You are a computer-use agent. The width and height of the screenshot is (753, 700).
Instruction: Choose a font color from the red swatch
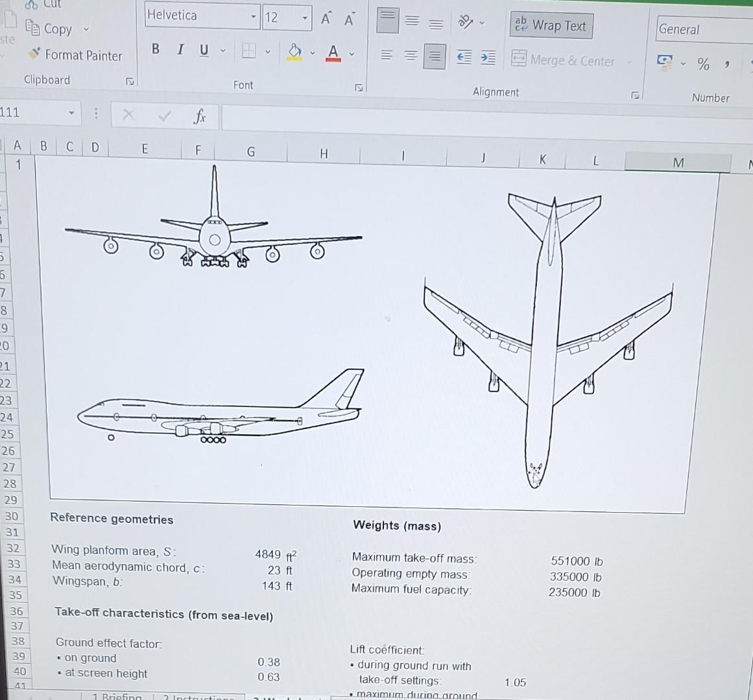coord(333,52)
